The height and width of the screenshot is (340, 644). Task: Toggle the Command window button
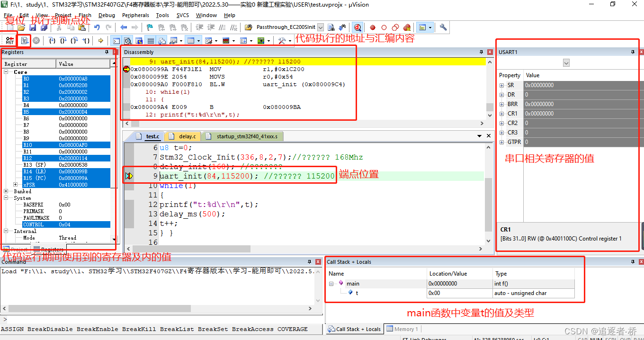click(x=116, y=41)
